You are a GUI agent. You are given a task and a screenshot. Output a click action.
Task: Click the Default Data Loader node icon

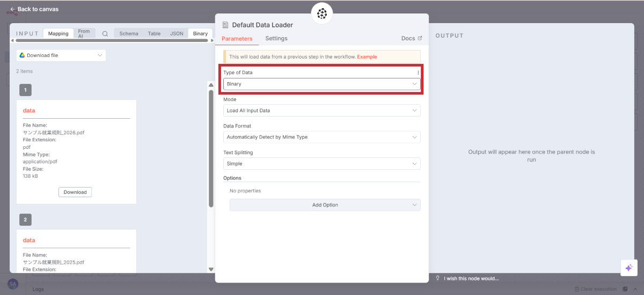pos(225,25)
